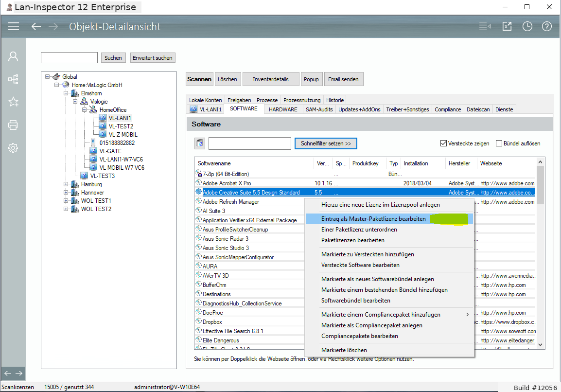Screen dimensions: 561x392
Task: Click the icon of the 7-Zip row
Action: pyautogui.click(x=199, y=174)
